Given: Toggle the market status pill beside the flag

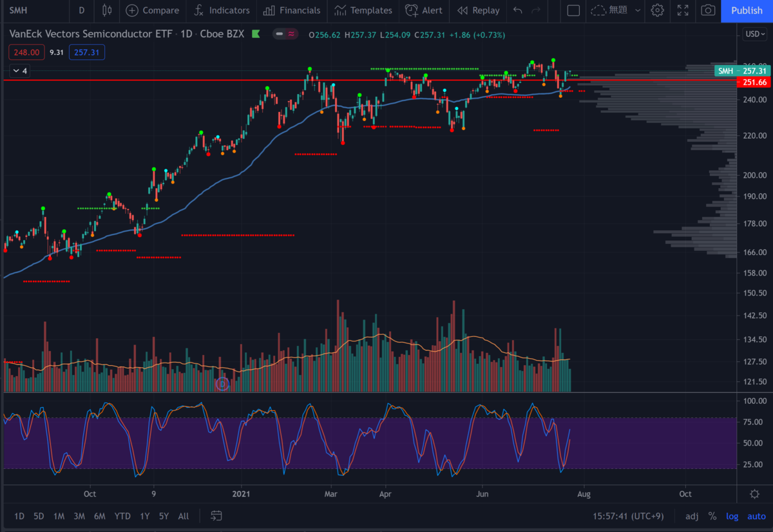Looking at the screenshot, I should click(x=285, y=34).
